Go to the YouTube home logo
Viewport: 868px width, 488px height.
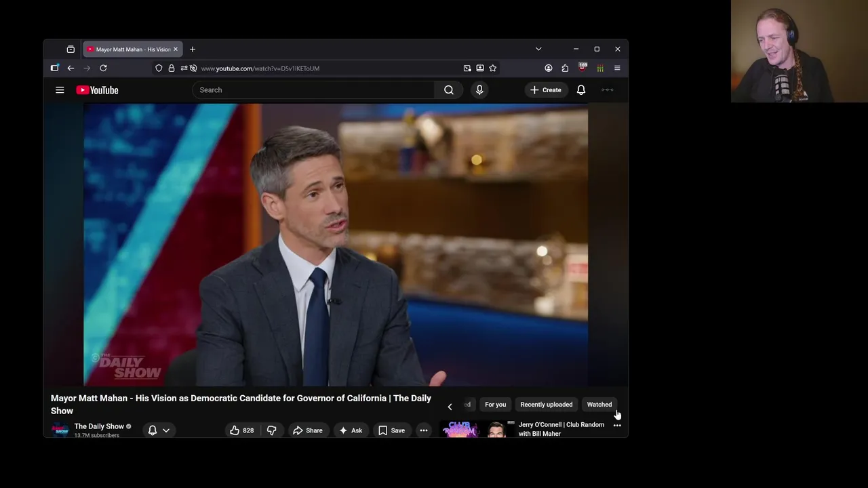click(97, 90)
